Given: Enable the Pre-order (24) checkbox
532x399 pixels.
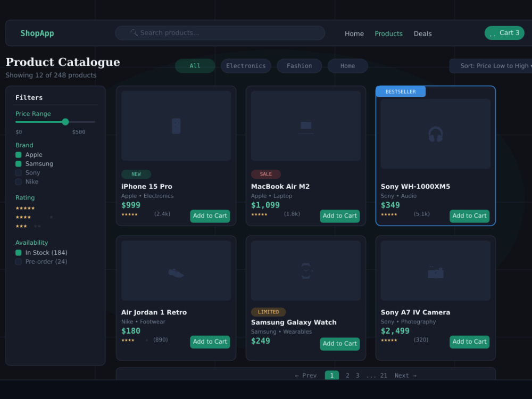Looking at the screenshot, I should click(19, 262).
